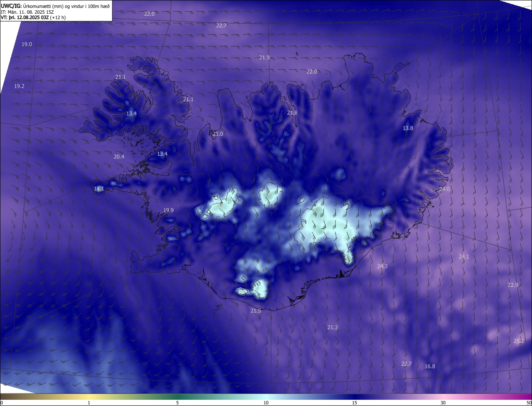This screenshot has height=406, width=532.
Task: Select the 25.2 value label
Action: (519, 341)
